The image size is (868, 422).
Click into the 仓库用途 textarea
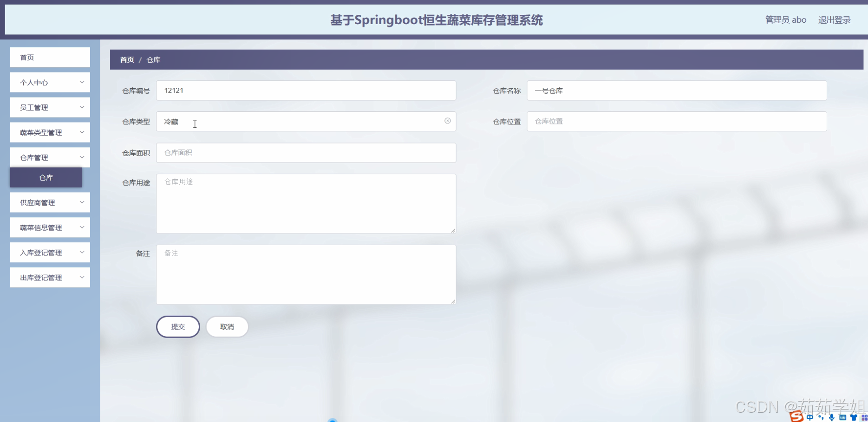click(x=306, y=203)
